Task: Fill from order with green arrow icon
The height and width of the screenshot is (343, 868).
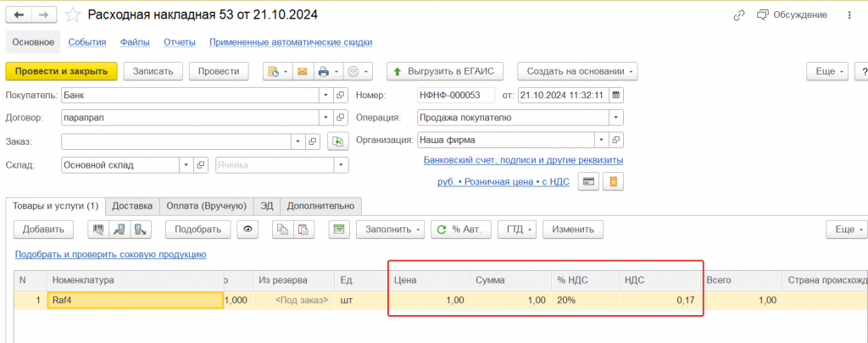Action: (x=337, y=141)
